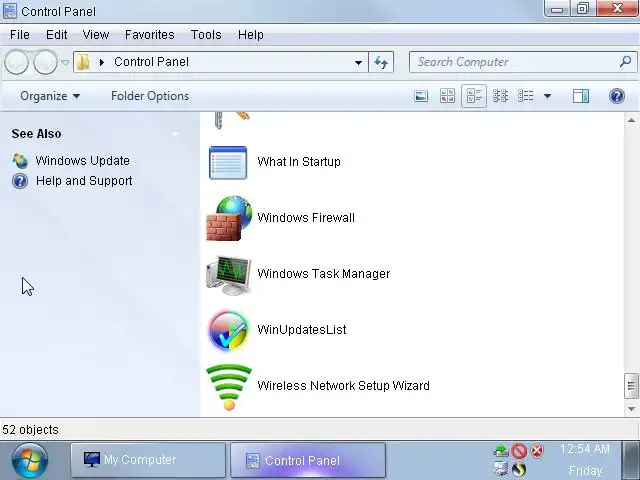Screen dimensions: 640x480
Task: Open the Windows Firewall brick wall icon
Action: 229,218
